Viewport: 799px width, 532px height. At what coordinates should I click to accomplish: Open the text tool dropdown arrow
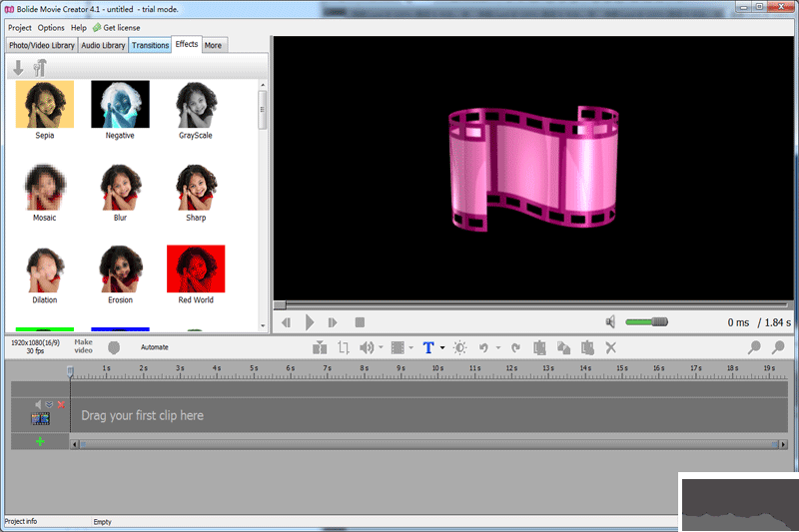coord(442,348)
